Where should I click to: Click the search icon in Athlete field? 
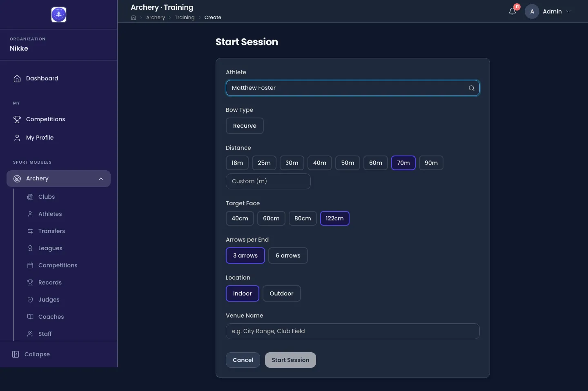[472, 88]
